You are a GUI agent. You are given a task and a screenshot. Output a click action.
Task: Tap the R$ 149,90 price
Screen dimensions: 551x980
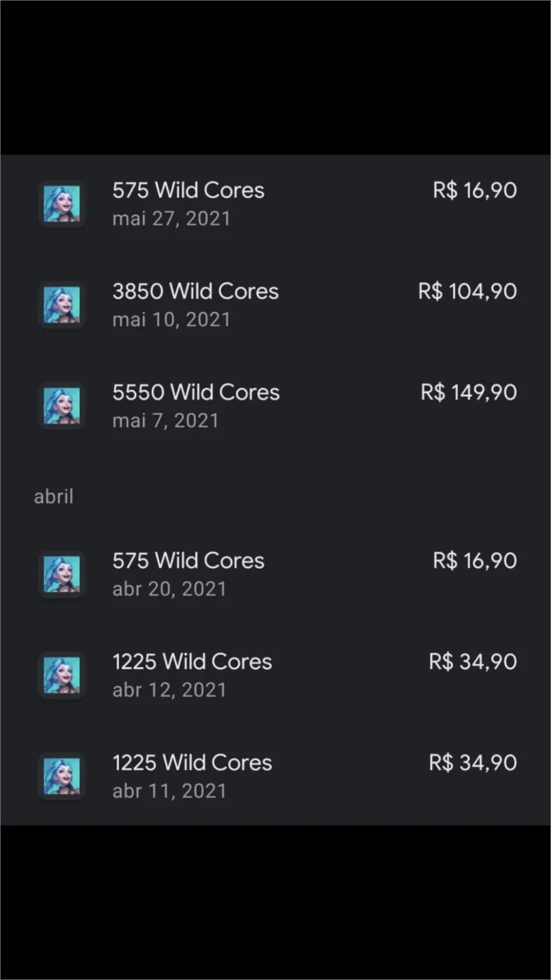tap(469, 392)
